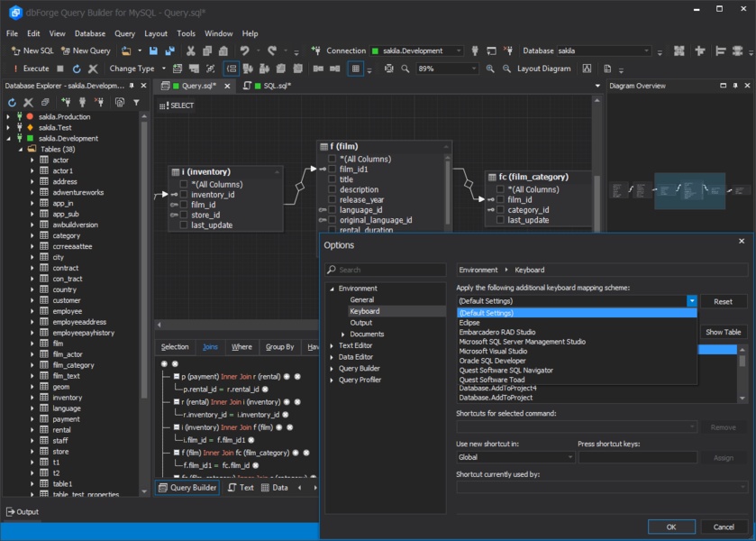Click the Reset button

pyautogui.click(x=723, y=302)
